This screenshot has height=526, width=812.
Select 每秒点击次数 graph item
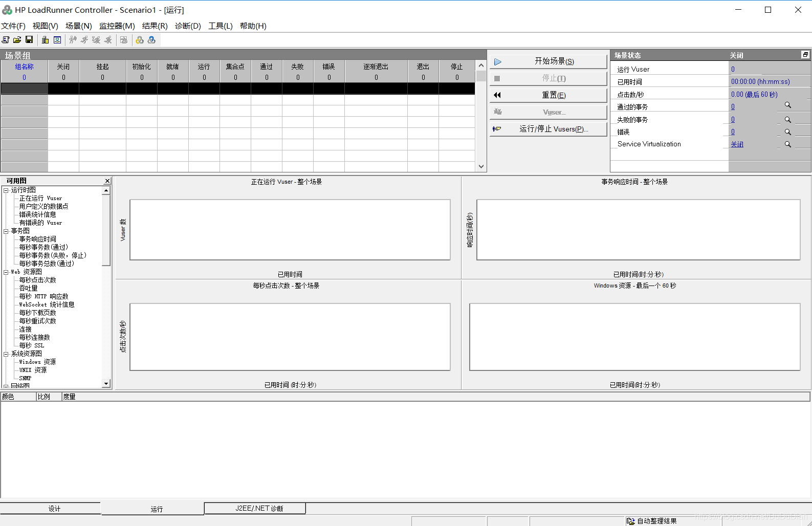point(37,280)
